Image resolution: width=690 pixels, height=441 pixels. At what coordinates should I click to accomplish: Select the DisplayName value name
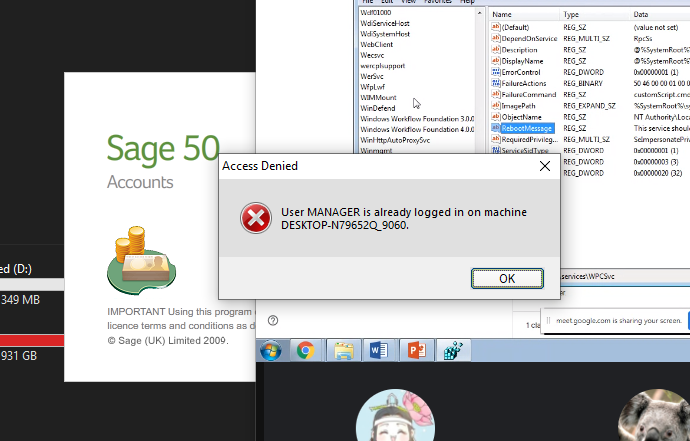coord(522,61)
